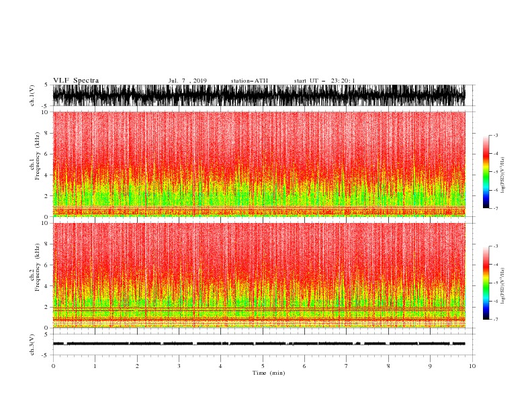Click the "VLF Spectra" plot title
The width and height of the screenshot is (532, 411).
[x=76, y=81]
